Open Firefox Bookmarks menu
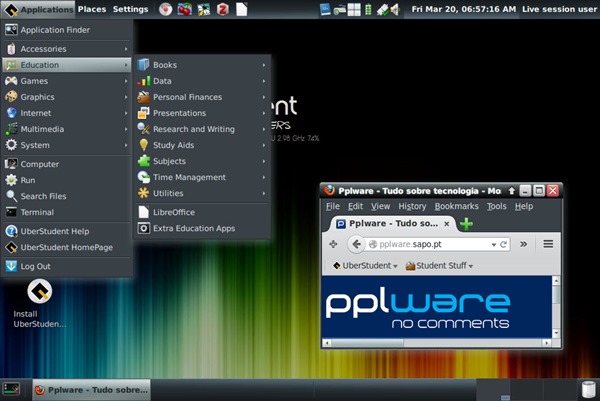600x401 pixels. pos(457,206)
